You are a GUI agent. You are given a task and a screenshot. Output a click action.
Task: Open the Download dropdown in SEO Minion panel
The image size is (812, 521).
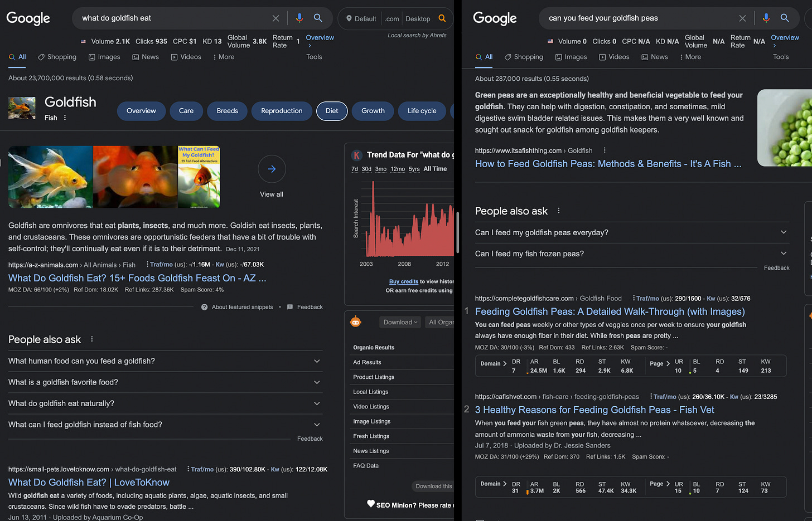[x=400, y=322]
